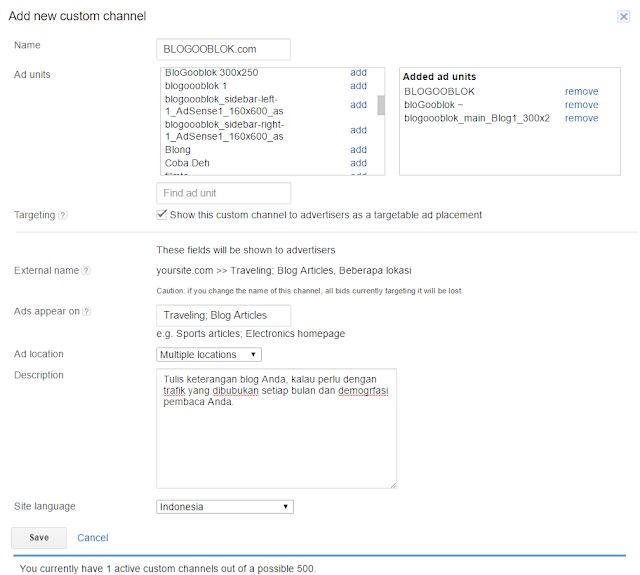Open the External name help question mark icon

[86, 271]
